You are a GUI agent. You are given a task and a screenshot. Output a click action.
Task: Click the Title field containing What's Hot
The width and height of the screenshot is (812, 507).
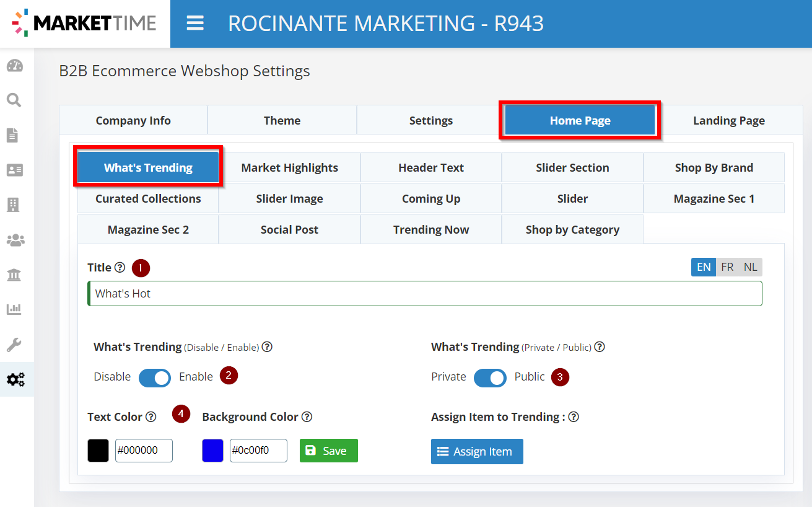click(425, 293)
